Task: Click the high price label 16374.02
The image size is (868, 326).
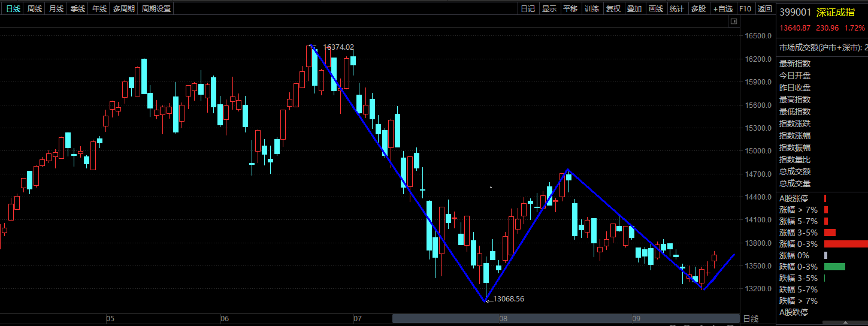Action: click(x=338, y=47)
